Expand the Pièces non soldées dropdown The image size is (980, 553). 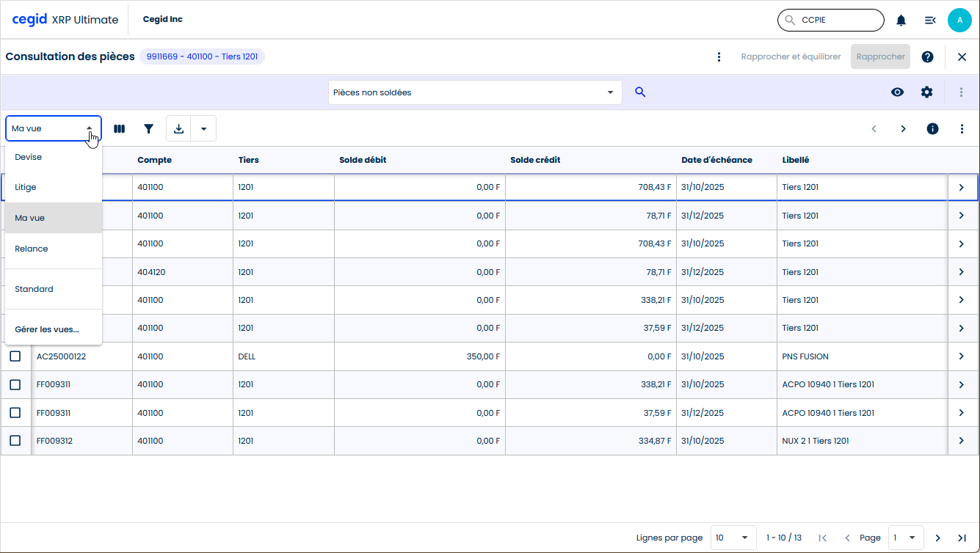point(609,92)
